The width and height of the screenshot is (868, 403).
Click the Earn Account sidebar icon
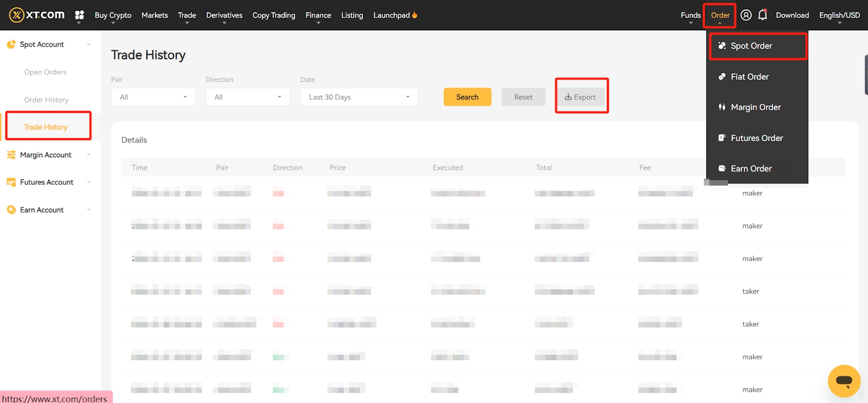tap(11, 210)
